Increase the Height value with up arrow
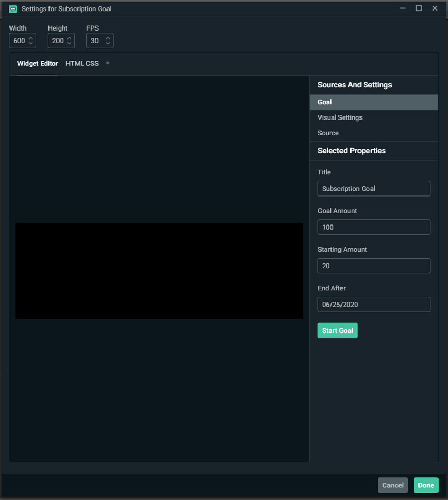 (x=69, y=38)
